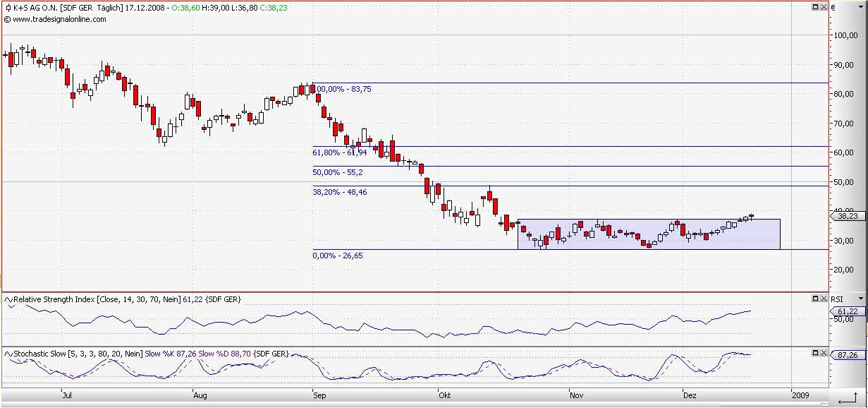Image resolution: width=868 pixels, height=408 pixels.
Task: Click the Jul label on time axis
Action: (x=67, y=396)
